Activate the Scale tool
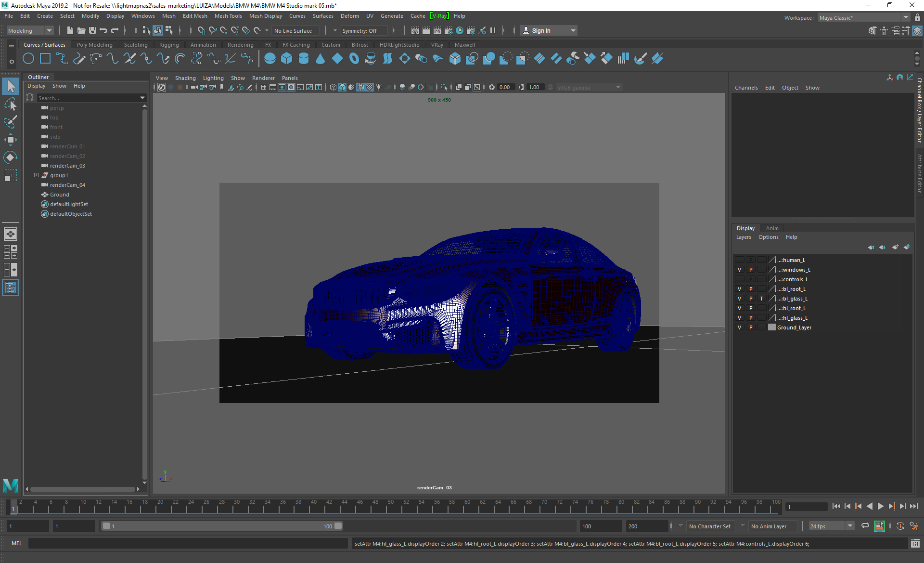 pyautogui.click(x=11, y=175)
